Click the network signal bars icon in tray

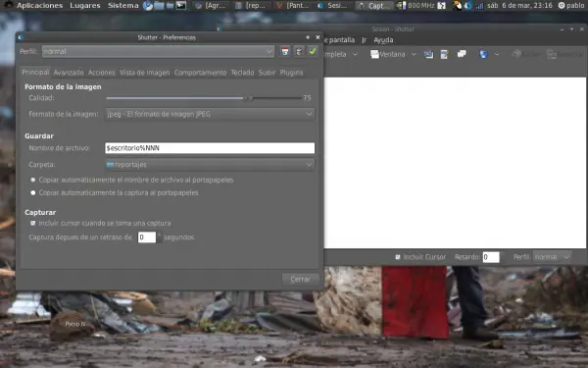pos(479,6)
